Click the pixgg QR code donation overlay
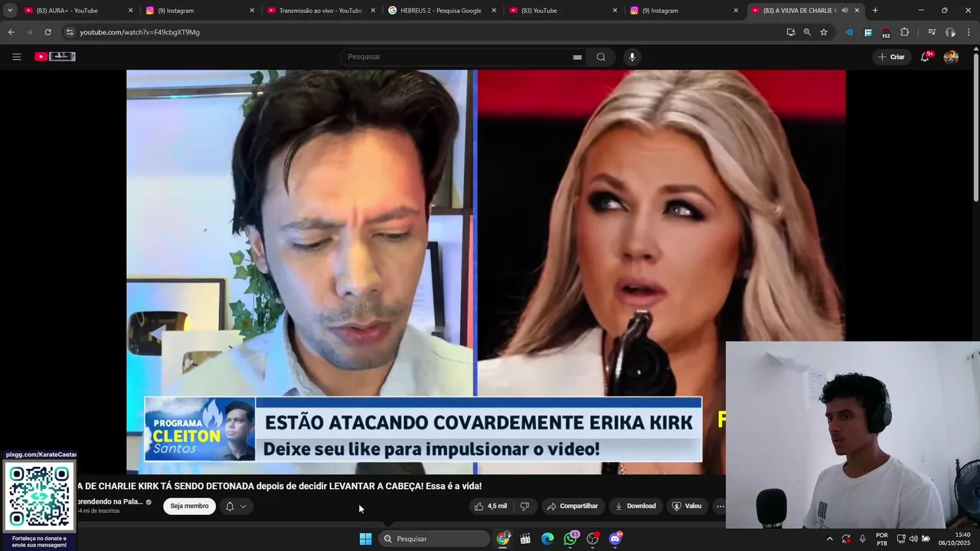 [38, 497]
